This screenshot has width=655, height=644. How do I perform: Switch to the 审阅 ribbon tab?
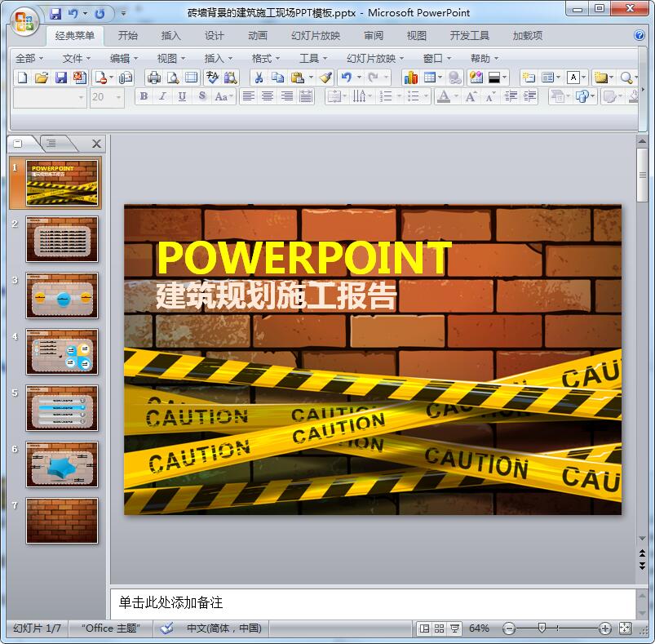coord(374,36)
